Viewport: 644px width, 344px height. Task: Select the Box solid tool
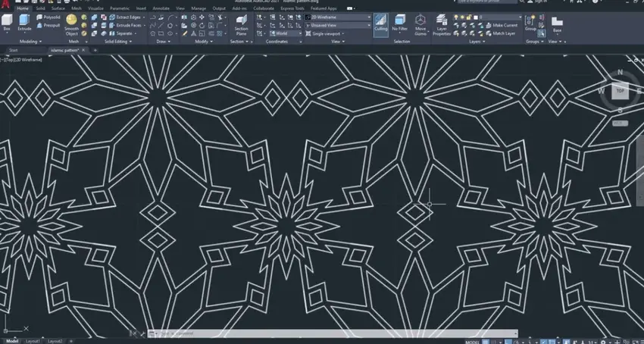coord(7,23)
